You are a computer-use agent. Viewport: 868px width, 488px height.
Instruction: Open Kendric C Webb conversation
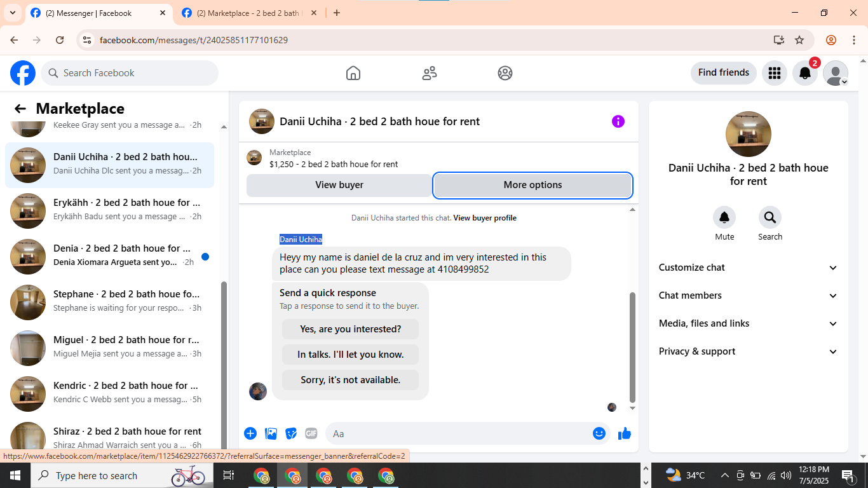tap(109, 394)
